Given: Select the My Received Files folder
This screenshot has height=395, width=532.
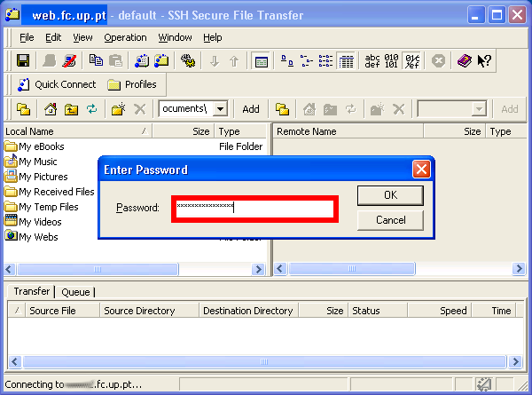Looking at the screenshot, I should point(50,192).
